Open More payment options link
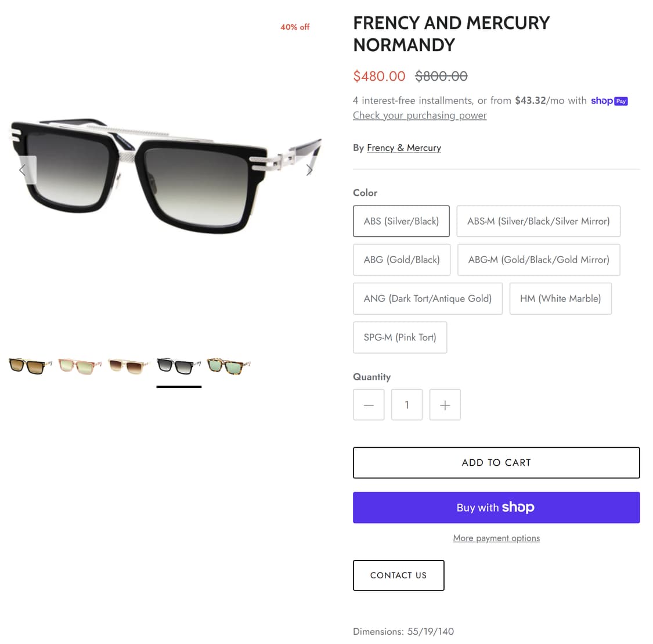This screenshot has height=644, width=653. (x=496, y=538)
